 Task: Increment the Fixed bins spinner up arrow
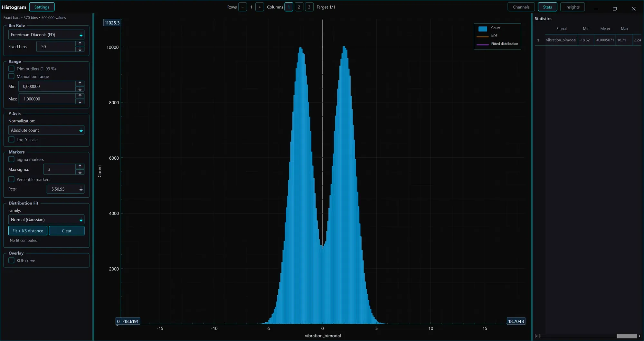[80, 43]
